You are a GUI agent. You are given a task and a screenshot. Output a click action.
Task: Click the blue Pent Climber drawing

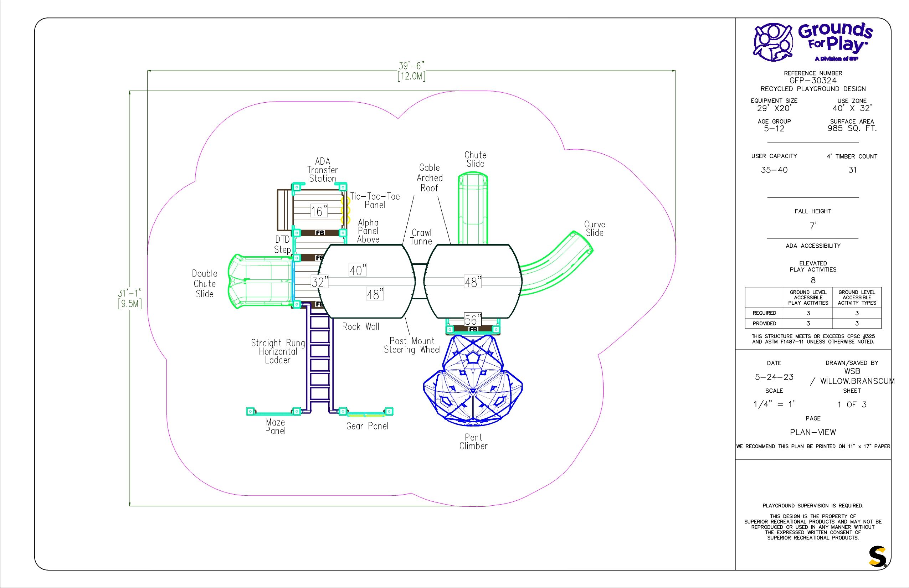pos(473,382)
